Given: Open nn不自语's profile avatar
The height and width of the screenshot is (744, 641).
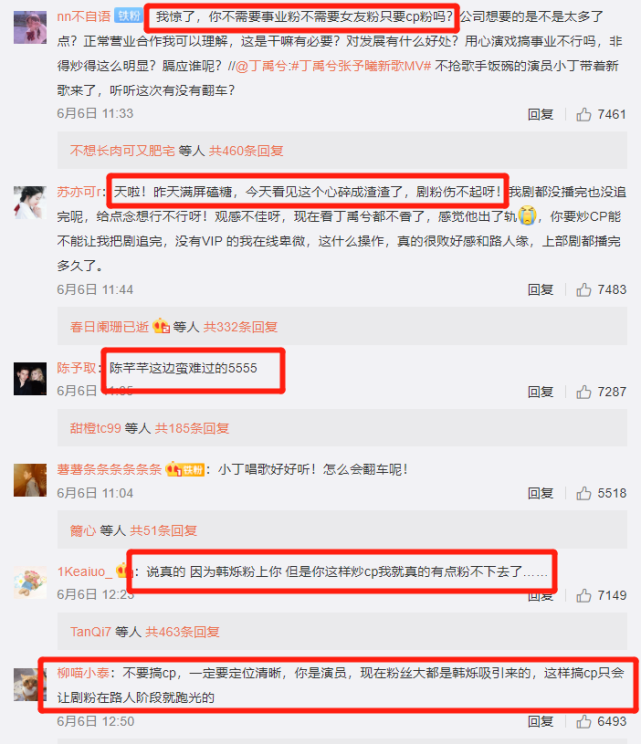Looking at the screenshot, I should (x=30, y=28).
